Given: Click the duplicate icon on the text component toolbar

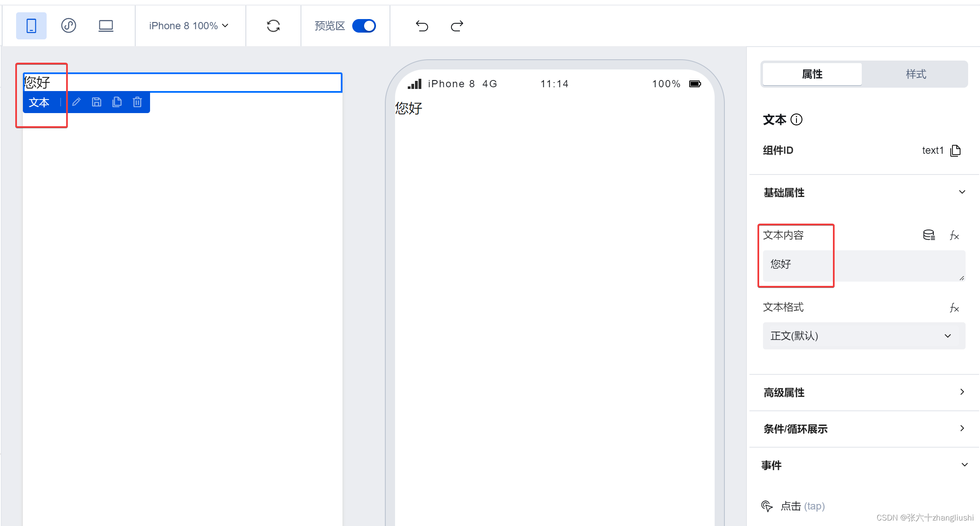Looking at the screenshot, I should [x=117, y=102].
